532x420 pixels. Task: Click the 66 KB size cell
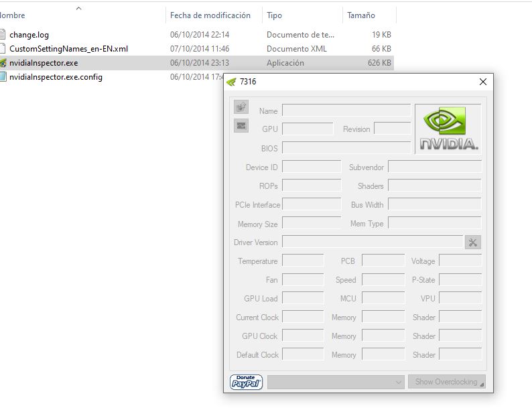tap(381, 49)
